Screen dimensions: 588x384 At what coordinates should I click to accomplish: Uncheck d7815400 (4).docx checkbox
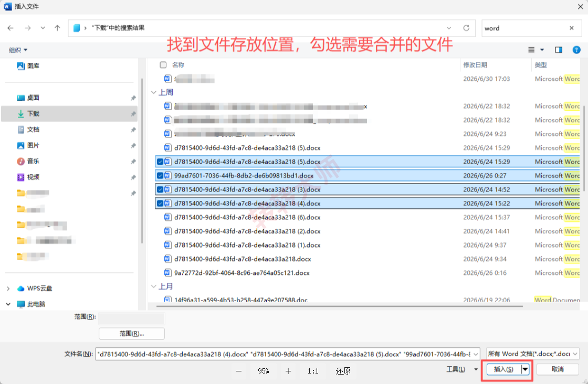(x=160, y=204)
